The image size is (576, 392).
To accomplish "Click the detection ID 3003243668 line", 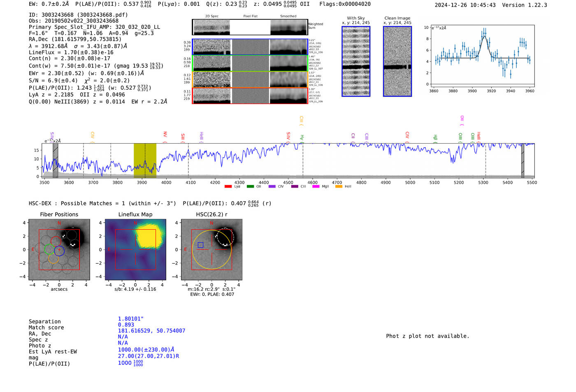I will point(78,15).
